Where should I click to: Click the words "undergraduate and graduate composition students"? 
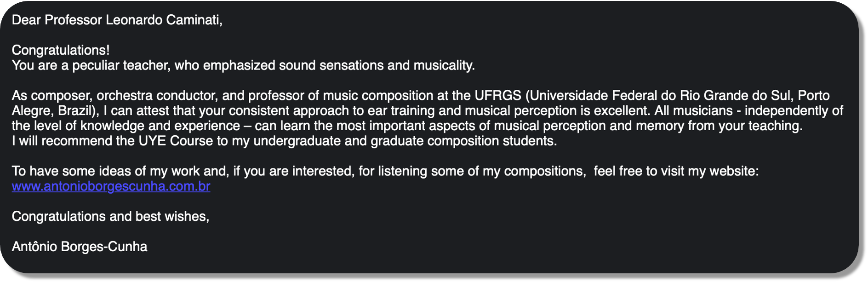(405, 141)
